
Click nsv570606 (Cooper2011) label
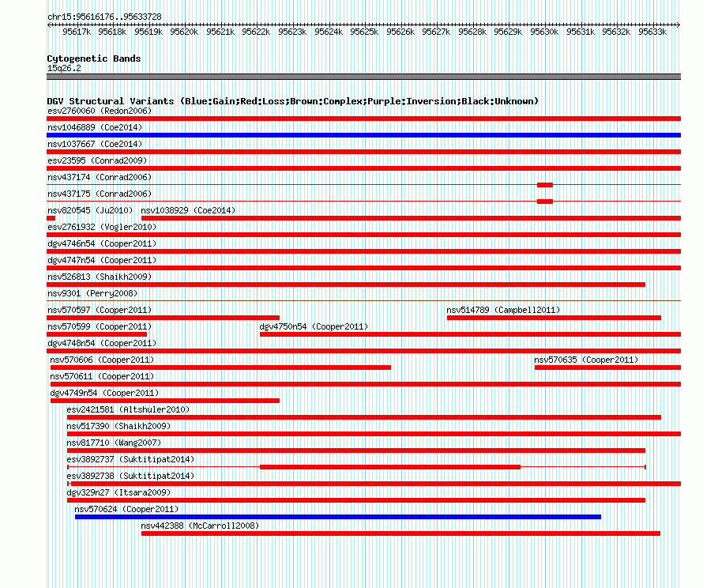(x=102, y=360)
